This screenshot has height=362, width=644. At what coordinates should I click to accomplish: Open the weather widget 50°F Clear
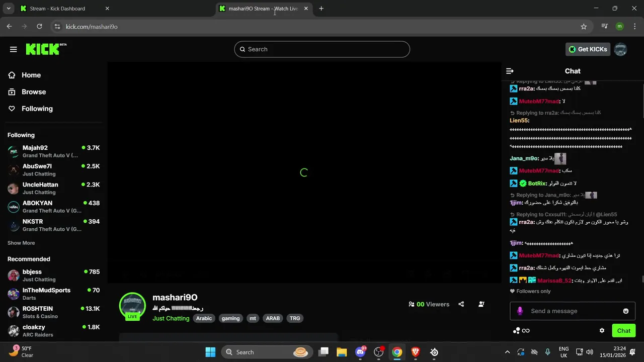pyautogui.click(x=21, y=352)
